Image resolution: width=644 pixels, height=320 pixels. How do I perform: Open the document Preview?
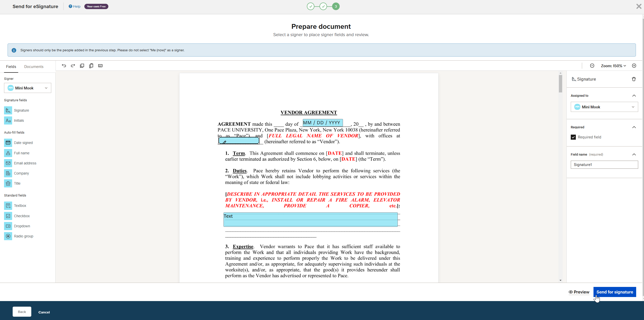(x=579, y=292)
